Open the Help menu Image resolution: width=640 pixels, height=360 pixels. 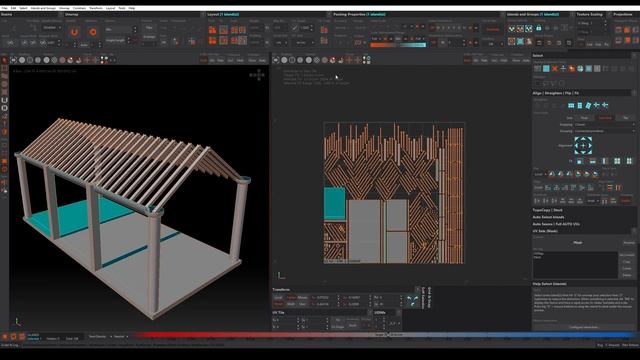pyautogui.click(x=132, y=8)
